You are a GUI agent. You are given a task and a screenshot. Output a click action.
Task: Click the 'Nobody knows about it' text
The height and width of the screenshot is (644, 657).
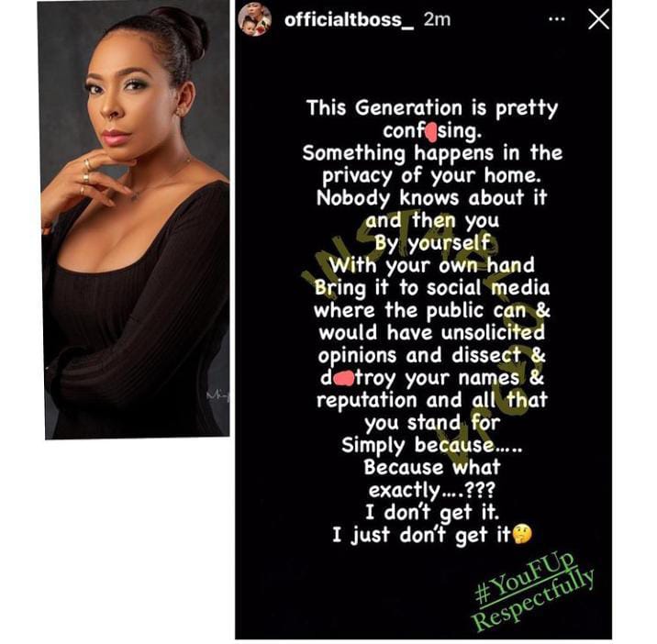[x=431, y=198]
